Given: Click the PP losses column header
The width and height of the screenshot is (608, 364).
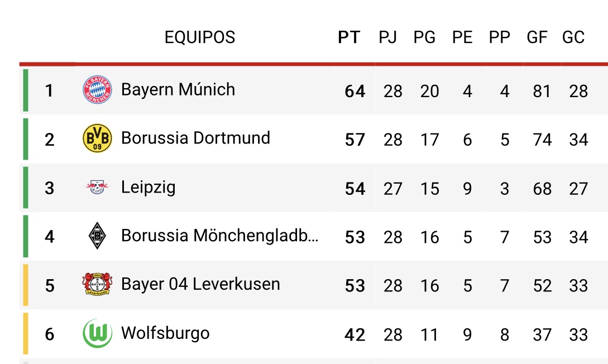Looking at the screenshot, I should pyautogui.click(x=500, y=37).
